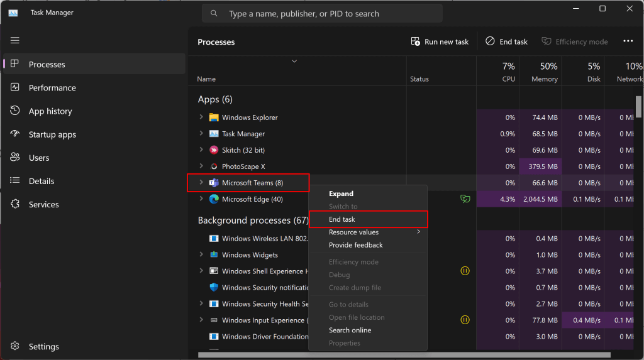Image resolution: width=644 pixels, height=360 pixels.
Task: Click the Microsoft Edge app icon
Action: tap(214, 199)
